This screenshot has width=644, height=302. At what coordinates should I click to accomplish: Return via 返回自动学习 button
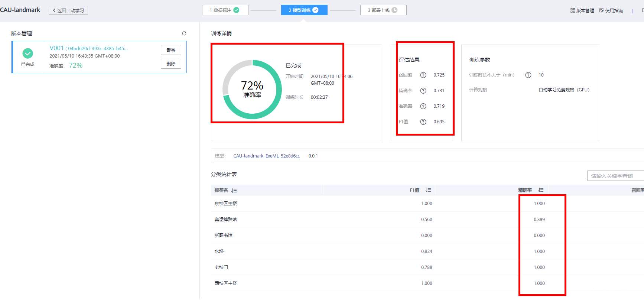(x=68, y=10)
